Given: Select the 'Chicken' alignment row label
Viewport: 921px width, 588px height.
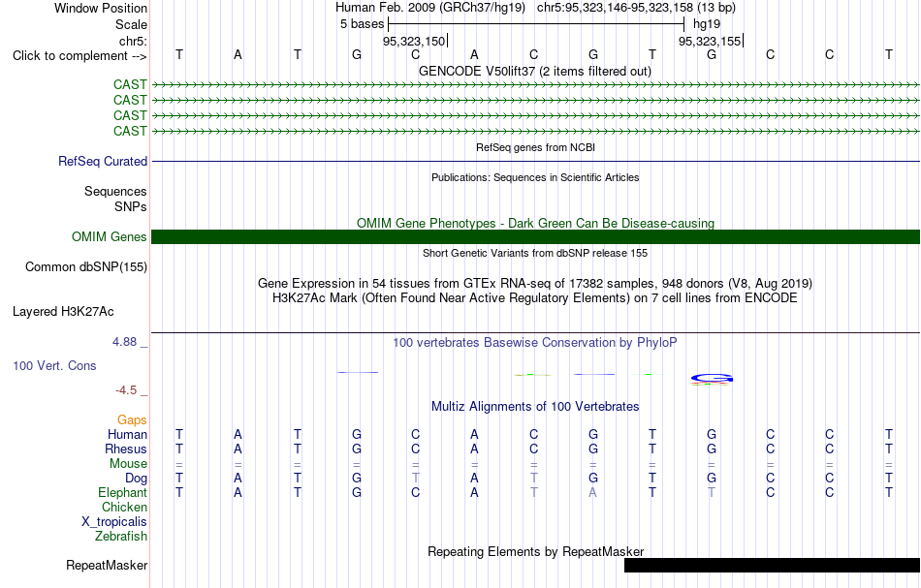Looking at the screenshot, I should pyautogui.click(x=124, y=507).
